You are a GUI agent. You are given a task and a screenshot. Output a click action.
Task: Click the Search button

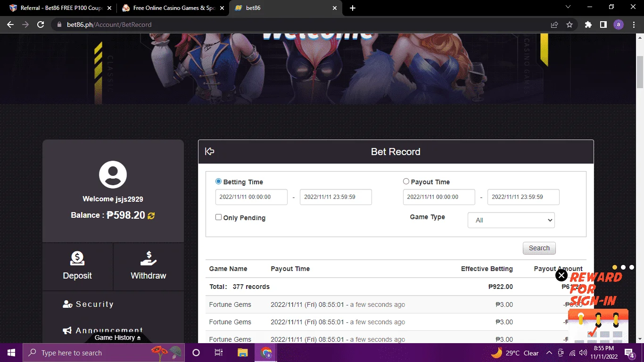pyautogui.click(x=539, y=248)
